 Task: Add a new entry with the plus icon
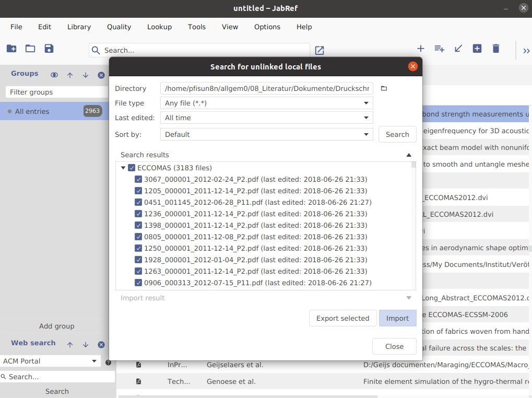tap(420, 48)
